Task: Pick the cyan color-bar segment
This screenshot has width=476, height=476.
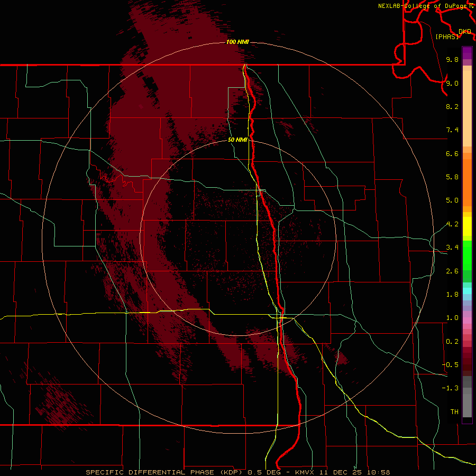Action: [467, 291]
